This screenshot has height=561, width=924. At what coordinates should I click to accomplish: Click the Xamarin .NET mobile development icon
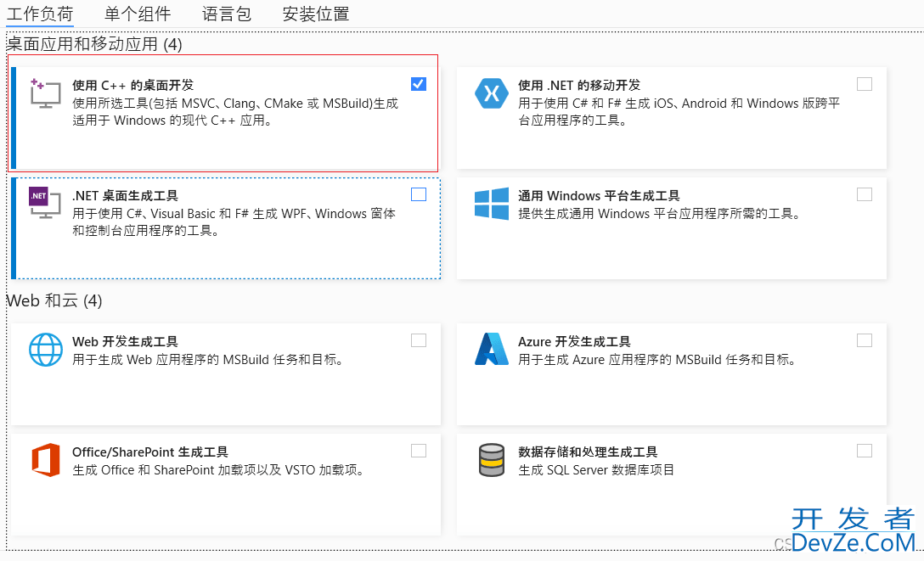click(x=491, y=93)
